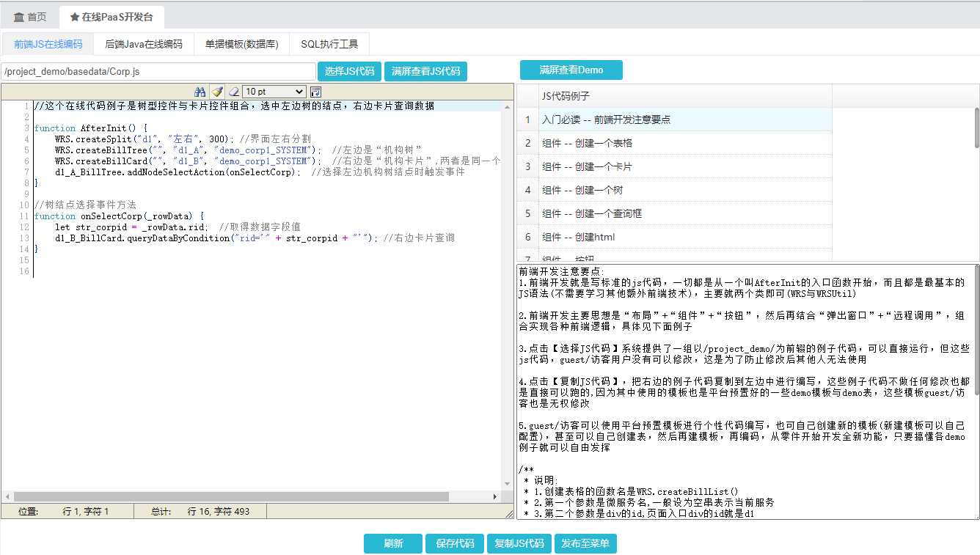The image size is (980, 555).
Task: Open the 10 pt font size dropdown
Action: point(274,92)
